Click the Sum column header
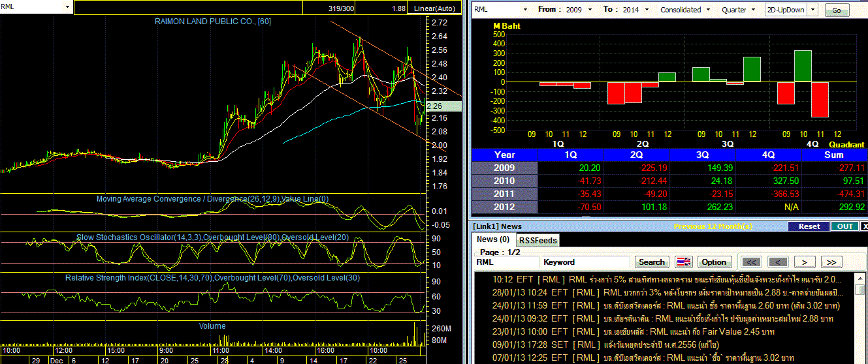 [835, 155]
